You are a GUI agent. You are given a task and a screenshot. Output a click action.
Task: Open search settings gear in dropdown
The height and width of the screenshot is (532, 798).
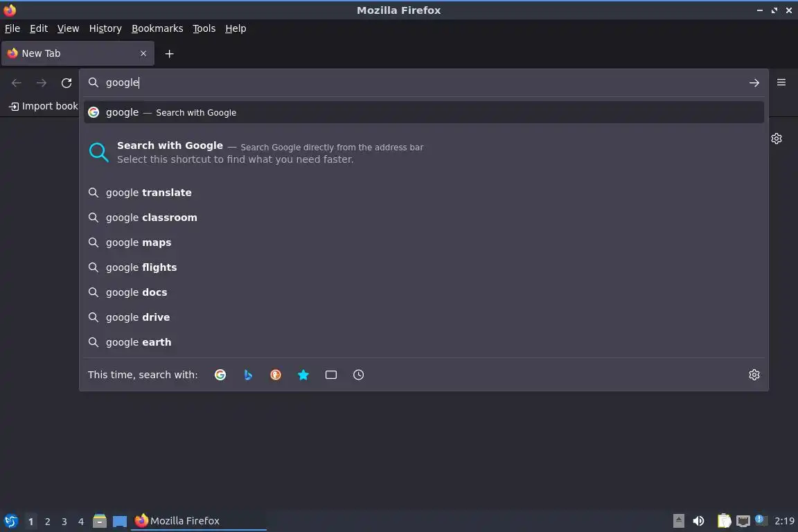click(x=754, y=375)
